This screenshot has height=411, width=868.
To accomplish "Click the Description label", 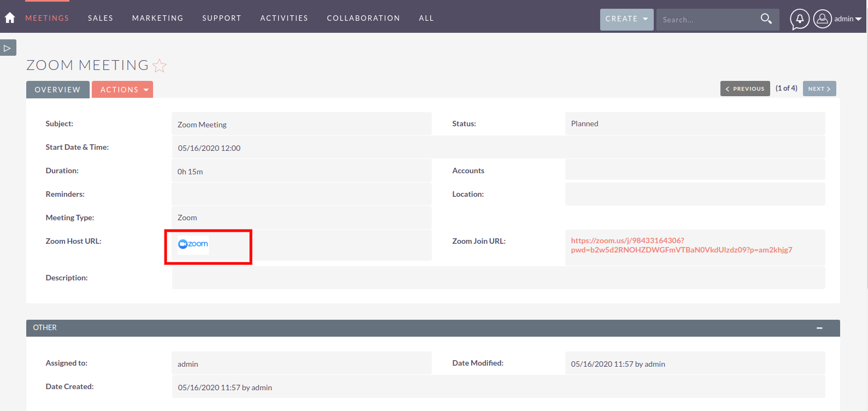I will click(x=67, y=278).
